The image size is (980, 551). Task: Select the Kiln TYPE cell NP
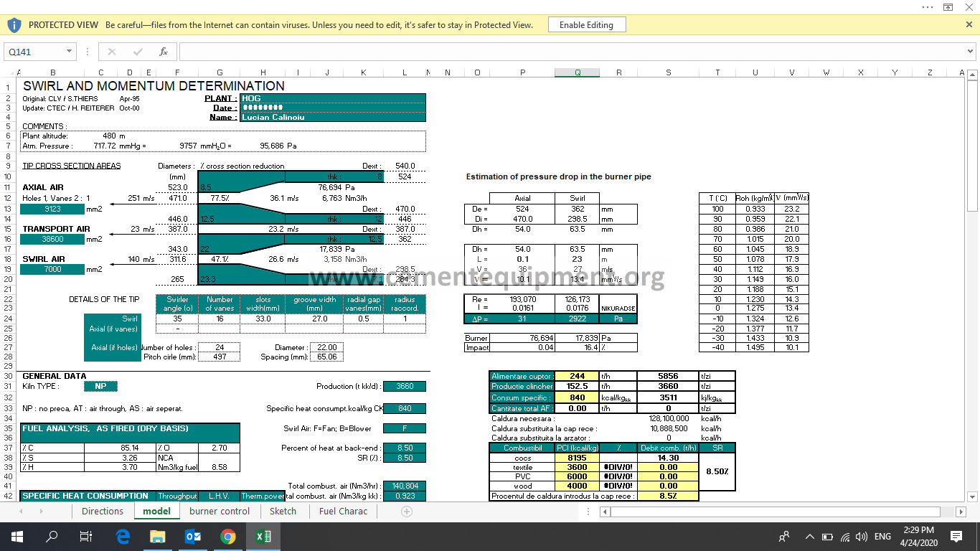click(x=100, y=386)
